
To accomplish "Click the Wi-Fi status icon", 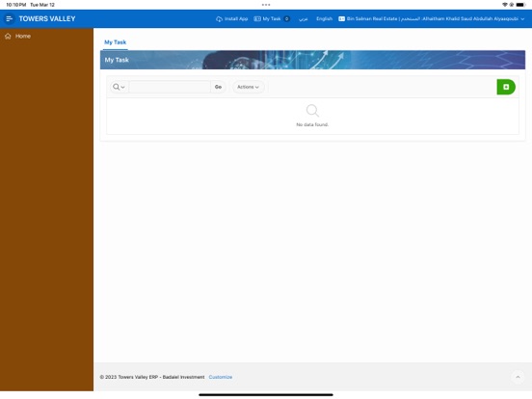I will point(505,5).
